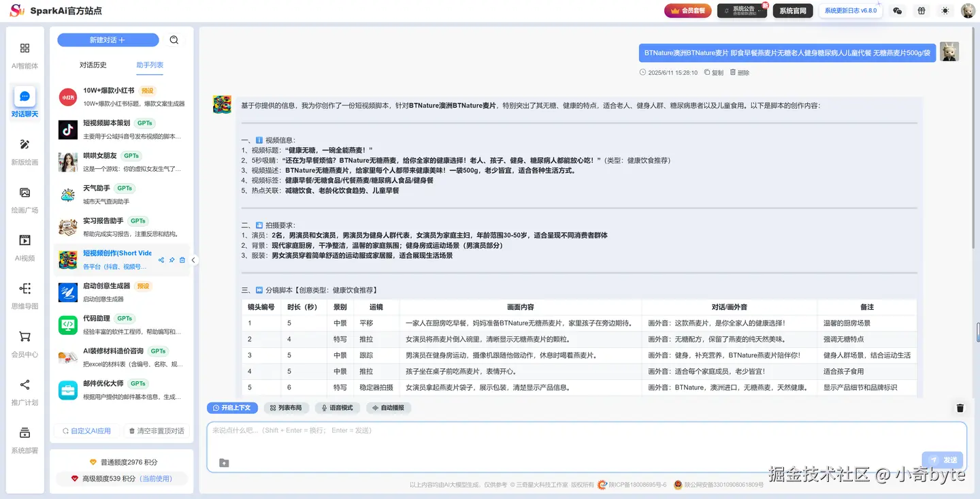This screenshot has height=499, width=980.
Task: Open 新版绘画 in the left sidebar
Action: coord(24,152)
